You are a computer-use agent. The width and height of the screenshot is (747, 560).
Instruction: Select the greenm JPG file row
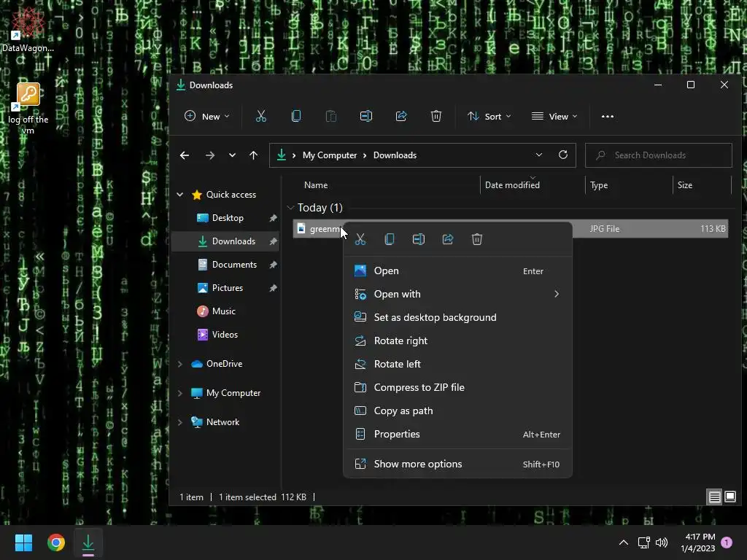[x=510, y=229]
